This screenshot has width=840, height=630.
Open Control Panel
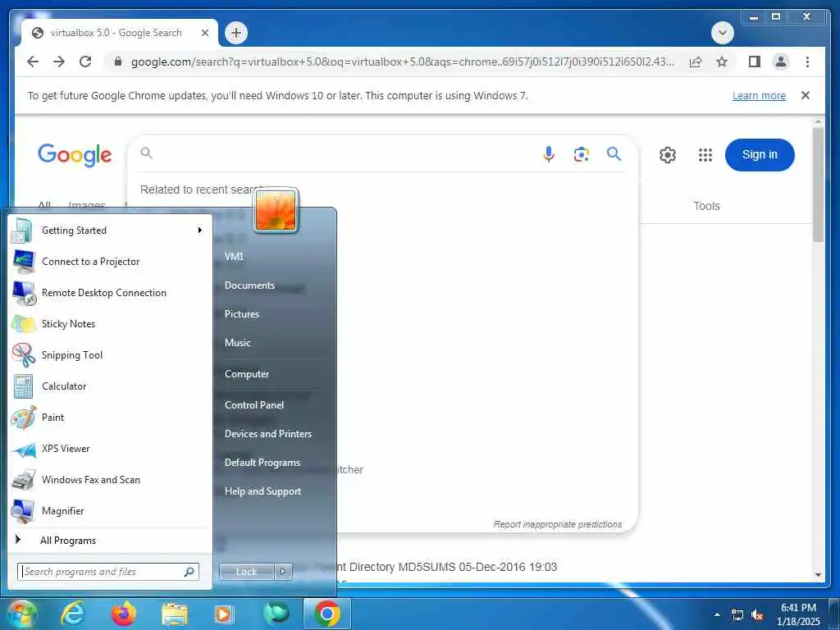click(254, 405)
